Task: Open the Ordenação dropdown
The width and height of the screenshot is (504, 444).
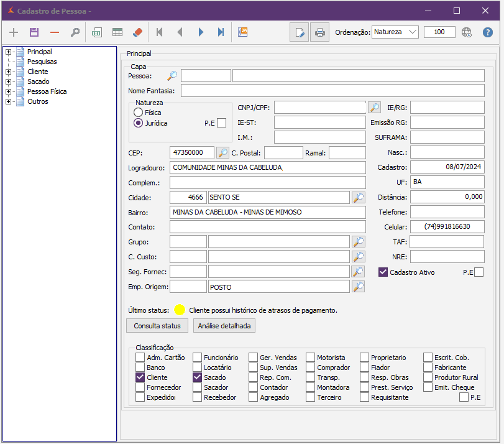Action: click(395, 32)
